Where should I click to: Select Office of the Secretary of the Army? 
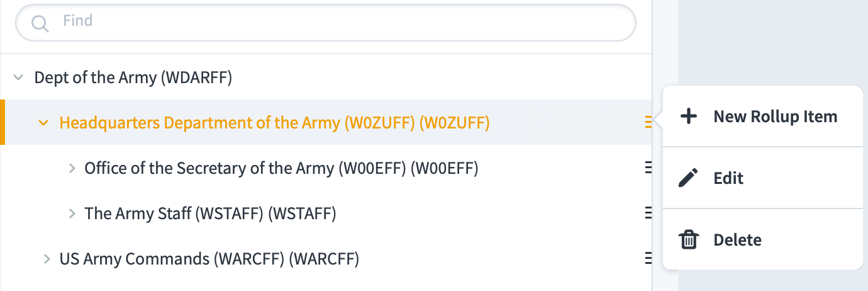(282, 168)
